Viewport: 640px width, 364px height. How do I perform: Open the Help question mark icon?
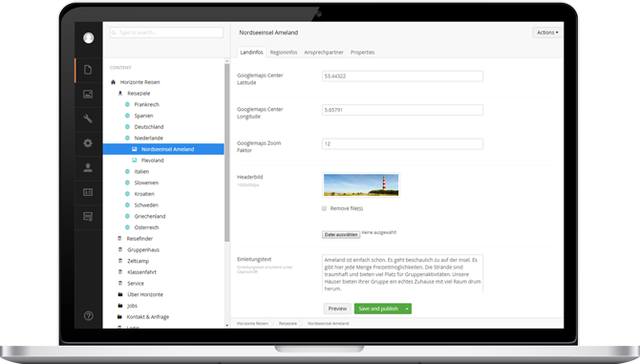pyautogui.click(x=88, y=316)
